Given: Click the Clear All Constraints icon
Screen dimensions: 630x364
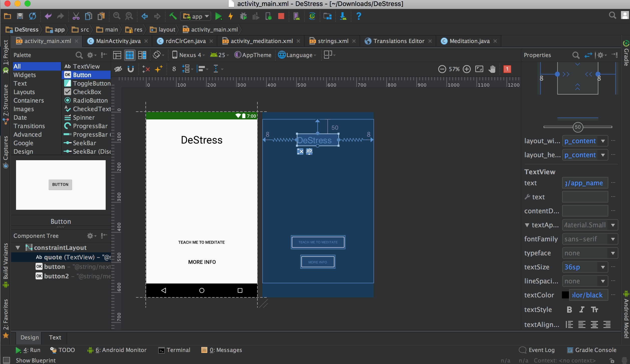Looking at the screenshot, I should (146, 69).
